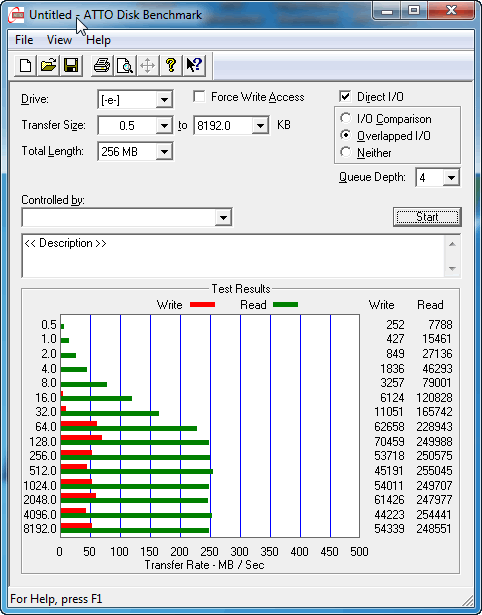The height and width of the screenshot is (615, 482).
Task: Enable the Force Write Access checkbox
Action: pos(199,96)
